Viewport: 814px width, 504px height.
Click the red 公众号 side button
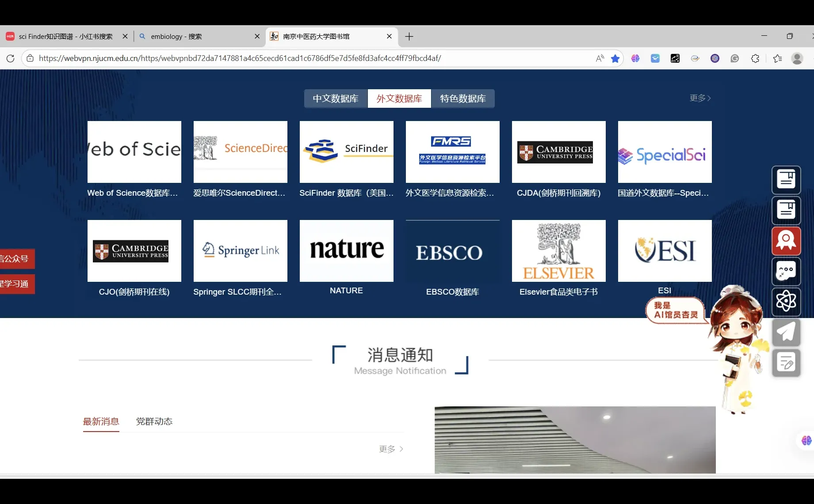(x=17, y=259)
